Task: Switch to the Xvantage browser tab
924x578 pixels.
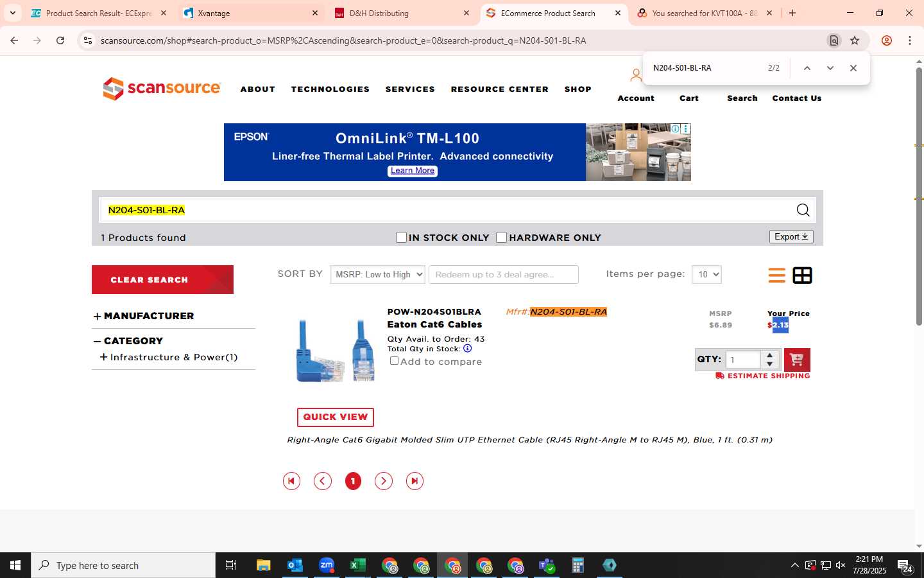Action: point(250,13)
